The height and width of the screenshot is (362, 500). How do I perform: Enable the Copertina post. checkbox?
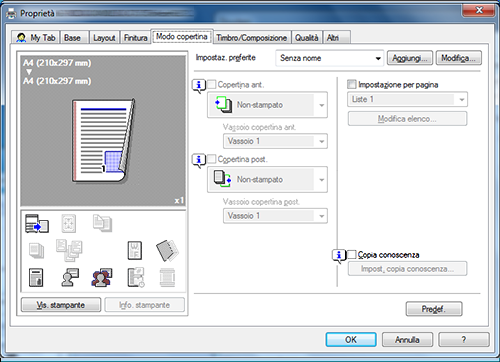click(211, 159)
